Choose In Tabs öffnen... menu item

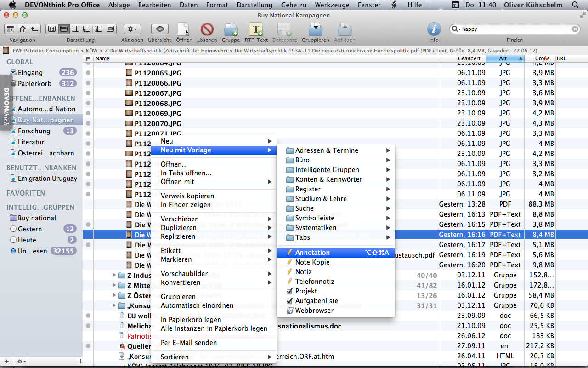(x=214, y=173)
